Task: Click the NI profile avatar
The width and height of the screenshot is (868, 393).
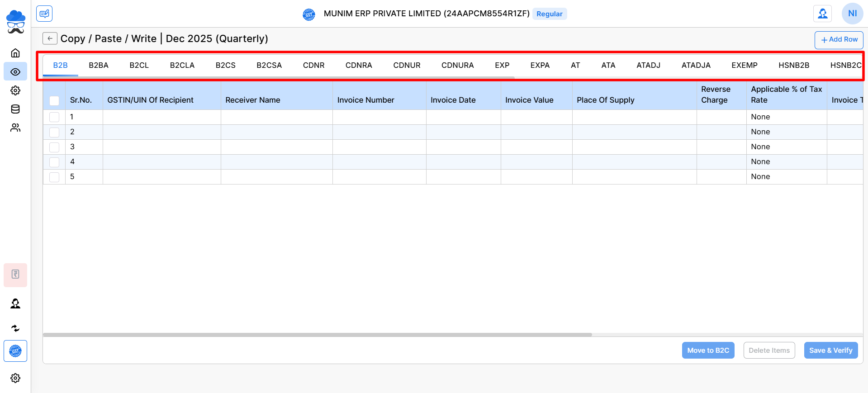Action: pyautogui.click(x=852, y=14)
